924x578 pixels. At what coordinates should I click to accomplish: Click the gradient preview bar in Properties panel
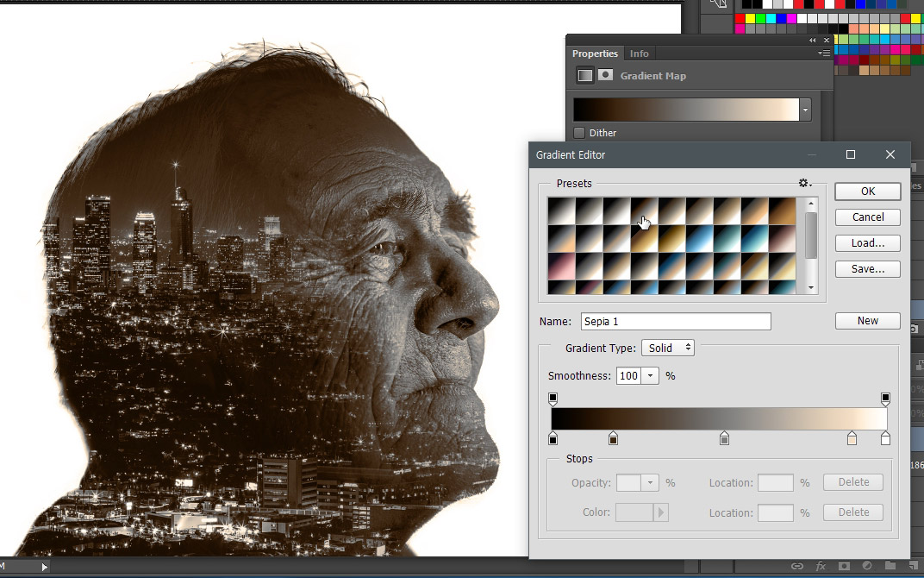686,110
